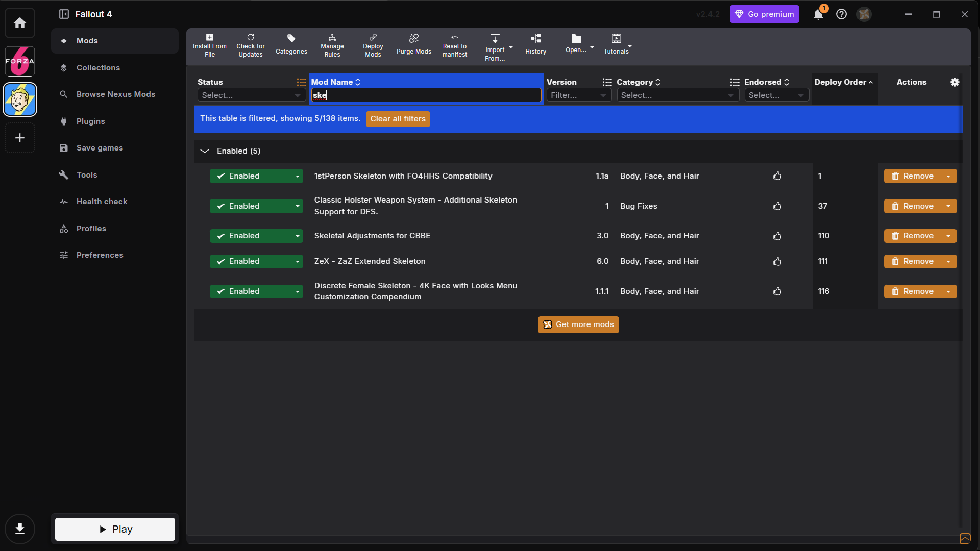Open Collections in sidebar

(x=115, y=68)
